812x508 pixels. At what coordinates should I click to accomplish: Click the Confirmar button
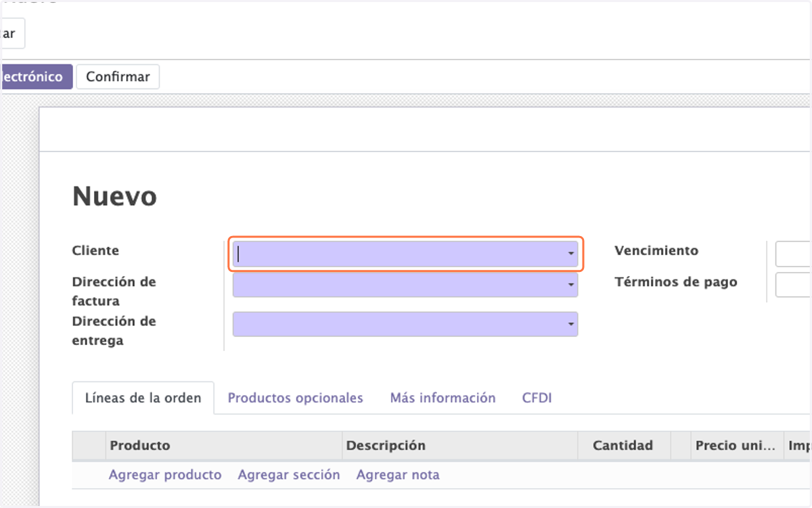(118, 76)
